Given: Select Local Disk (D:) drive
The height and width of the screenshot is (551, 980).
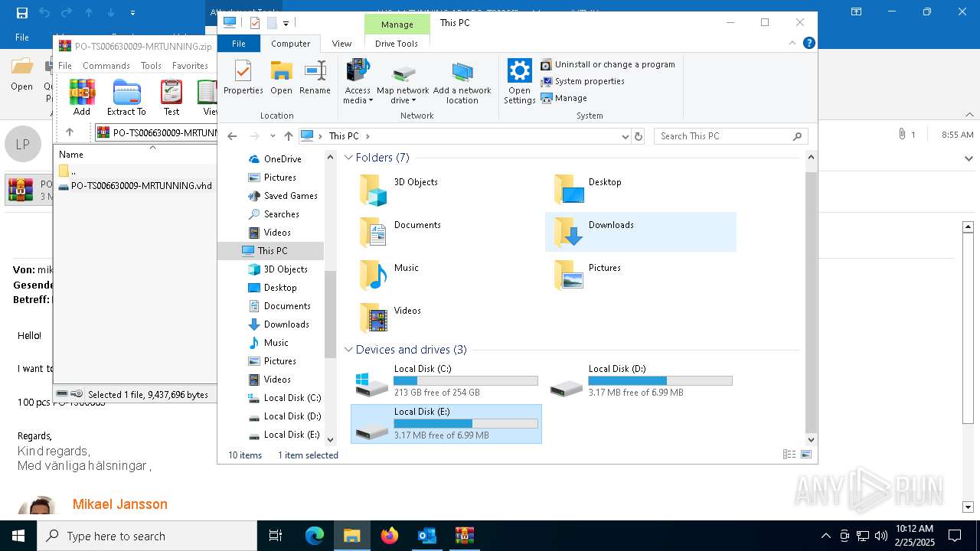Looking at the screenshot, I should 641,381.
